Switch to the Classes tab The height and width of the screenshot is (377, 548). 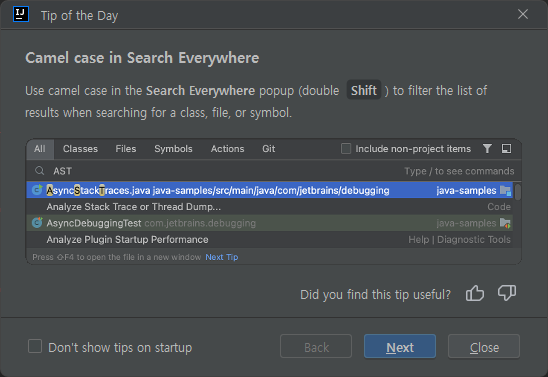click(80, 149)
